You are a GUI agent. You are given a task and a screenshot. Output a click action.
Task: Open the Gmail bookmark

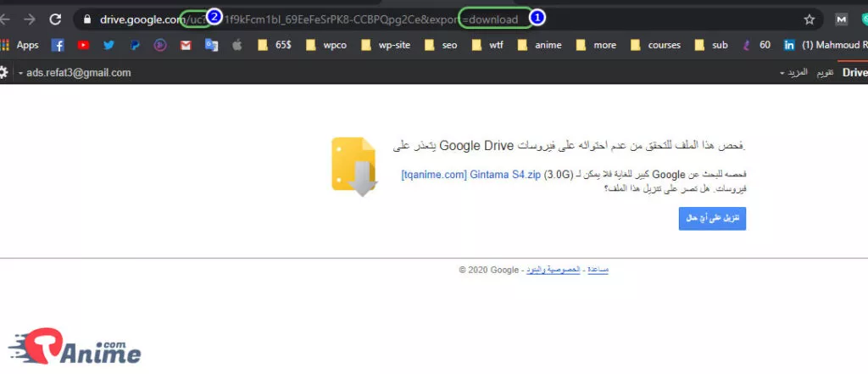(186, 46)
